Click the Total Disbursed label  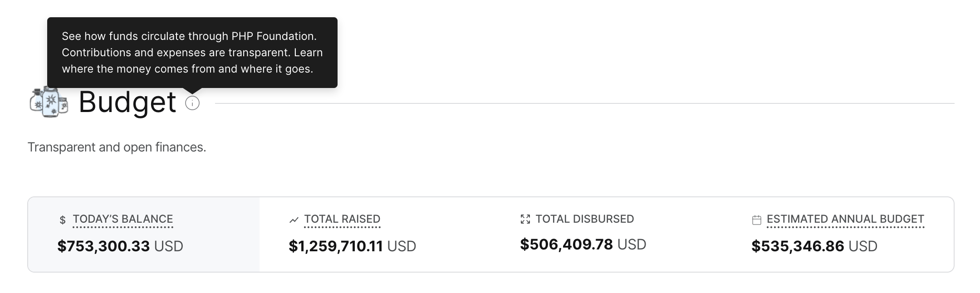pos(584,219)
